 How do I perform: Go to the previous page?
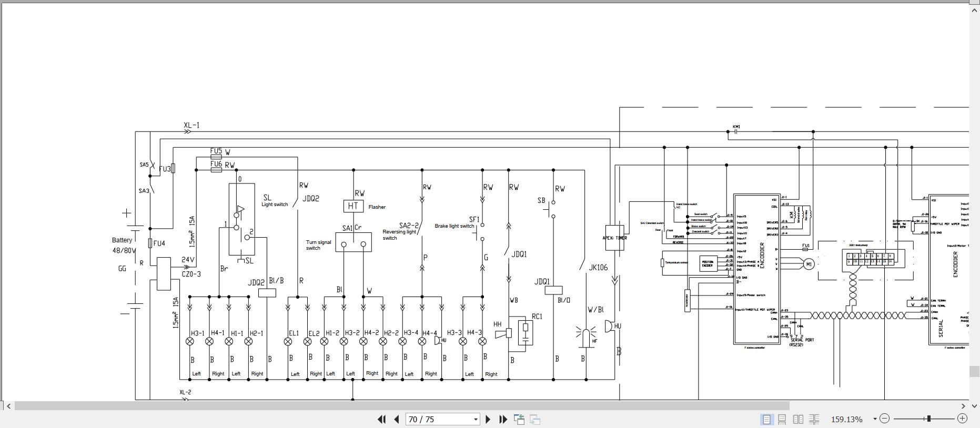point(397,419)
